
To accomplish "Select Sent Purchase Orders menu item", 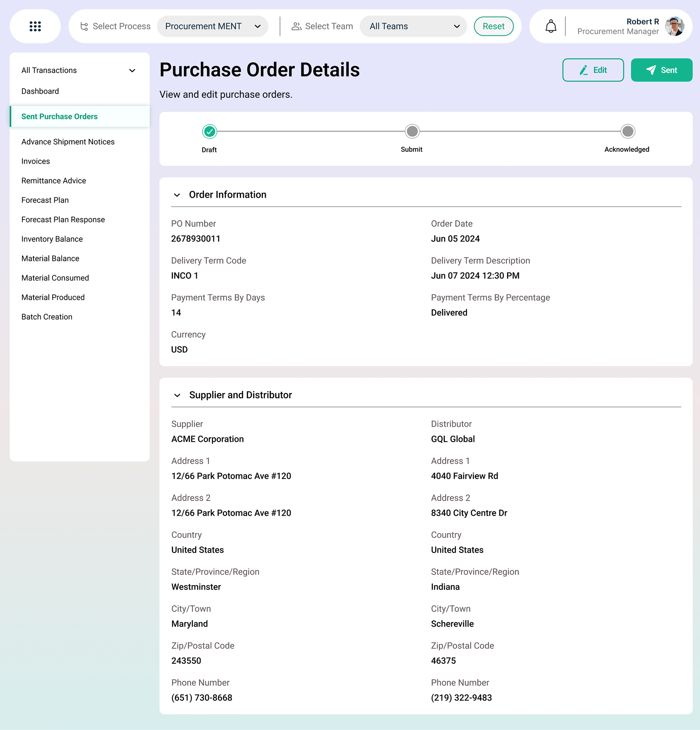I will click(x=59, y=117).
